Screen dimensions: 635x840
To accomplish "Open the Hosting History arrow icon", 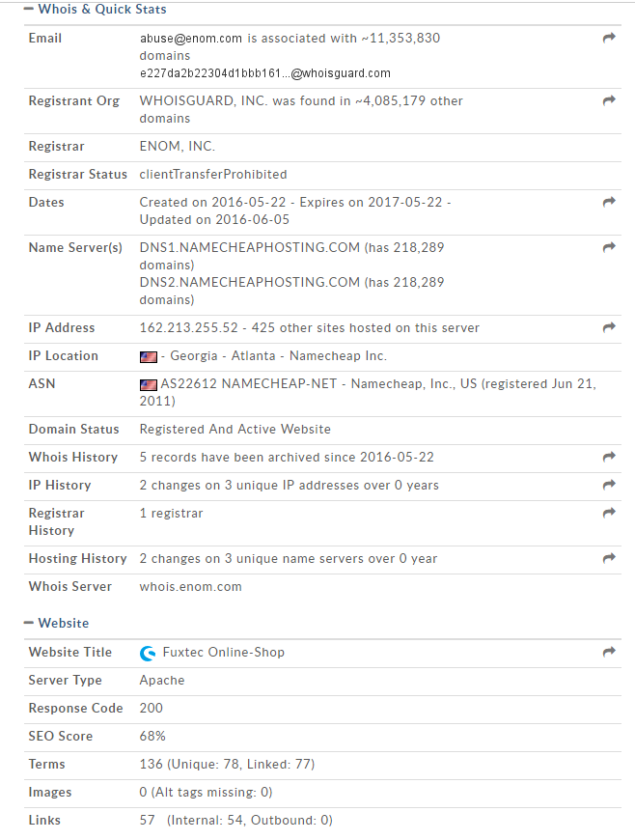I will pos(609,558).
